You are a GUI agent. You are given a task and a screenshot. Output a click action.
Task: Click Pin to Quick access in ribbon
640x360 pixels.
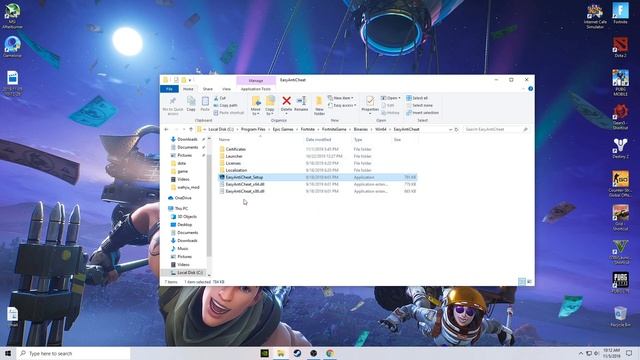pos(173,106)
